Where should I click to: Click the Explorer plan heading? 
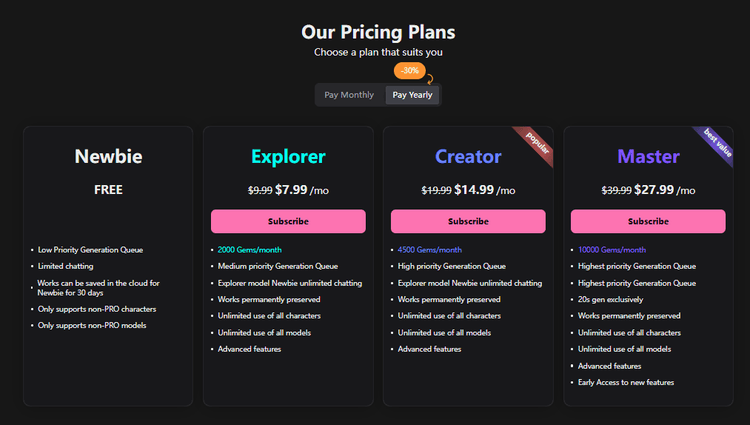point(288,156)
